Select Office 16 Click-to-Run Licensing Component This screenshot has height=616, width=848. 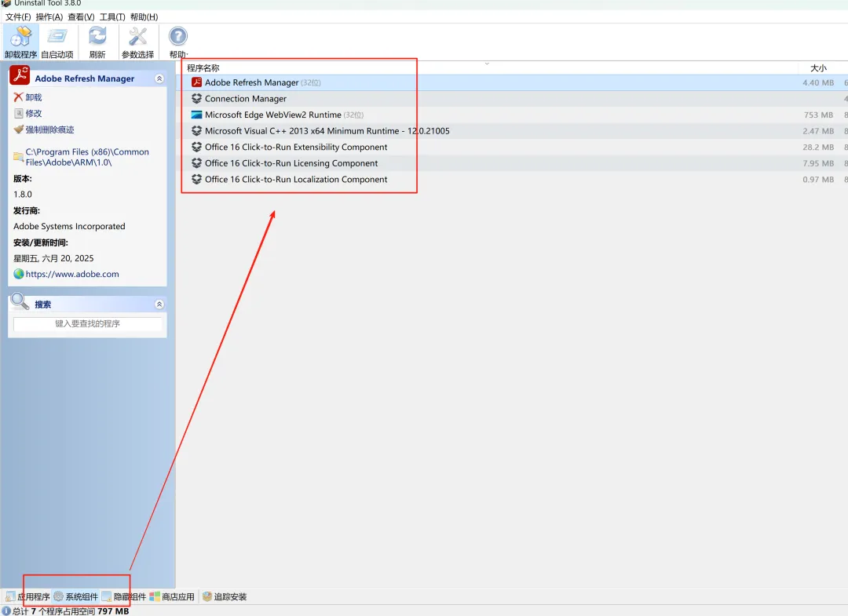(291, 163)
